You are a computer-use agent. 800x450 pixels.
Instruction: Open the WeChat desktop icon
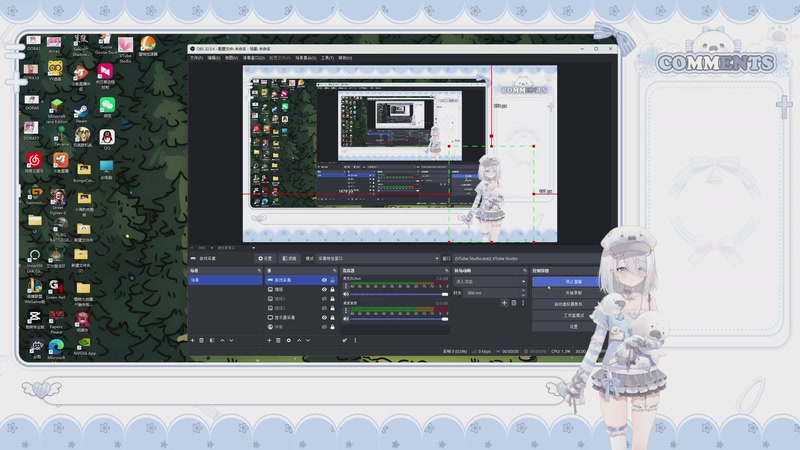107,108
